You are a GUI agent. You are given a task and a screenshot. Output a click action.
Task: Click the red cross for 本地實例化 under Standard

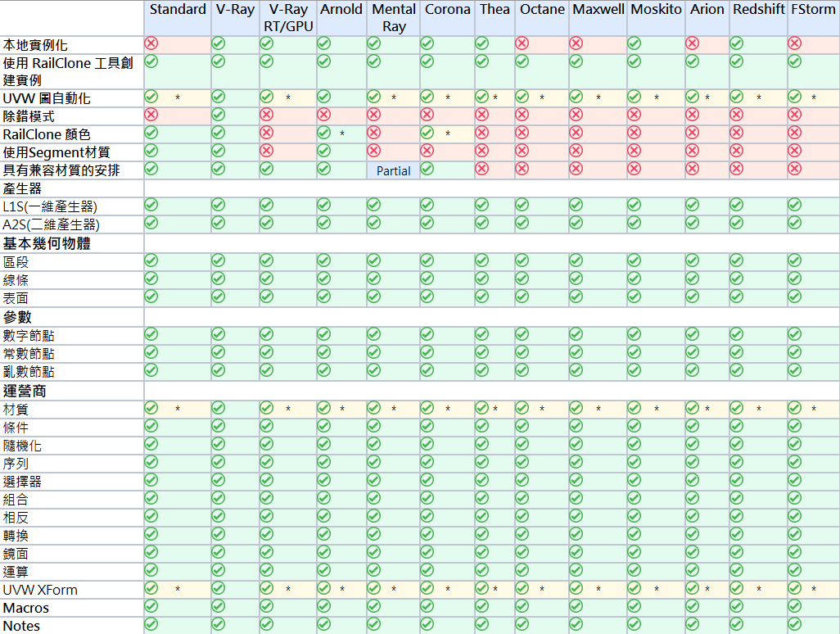pyautogui.click(x=151, y=43)
